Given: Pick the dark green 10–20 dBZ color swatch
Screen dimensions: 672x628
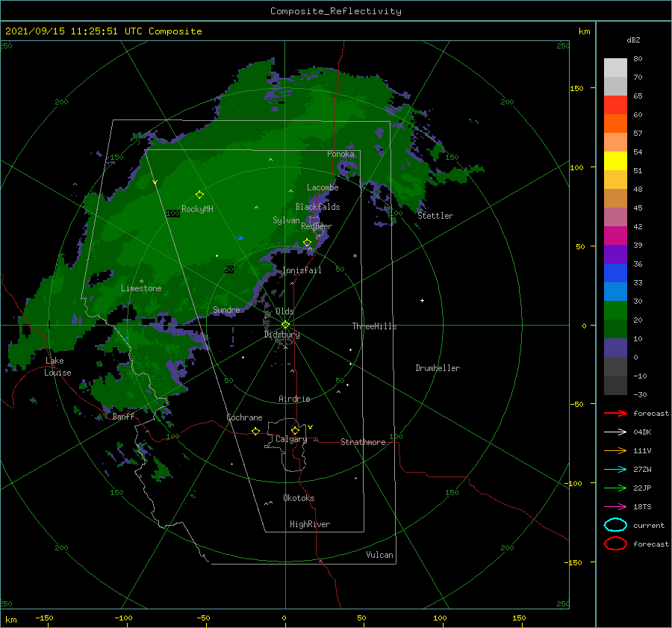Looking at the screenshot, I should (615, 329).
